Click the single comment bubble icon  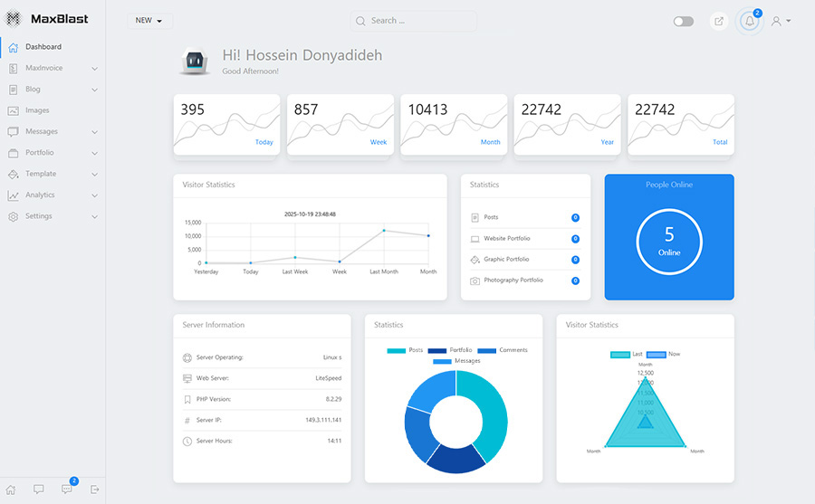pyautogui.click(x=38, y=490)
